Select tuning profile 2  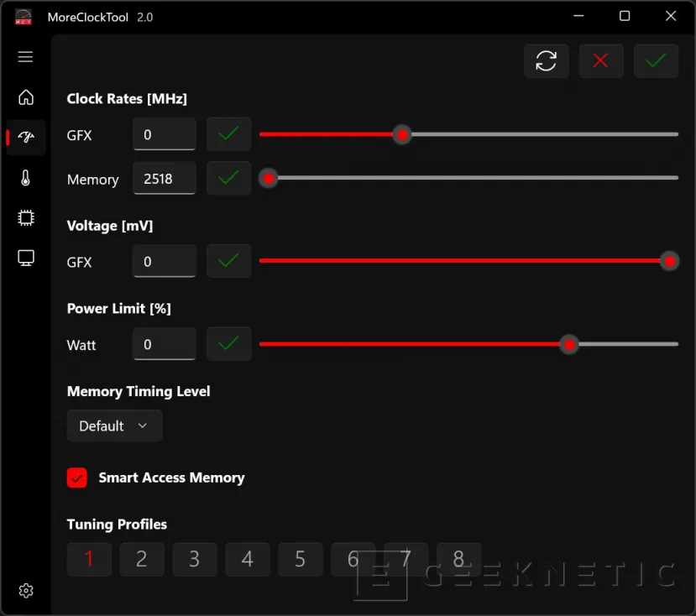(142, 559)
